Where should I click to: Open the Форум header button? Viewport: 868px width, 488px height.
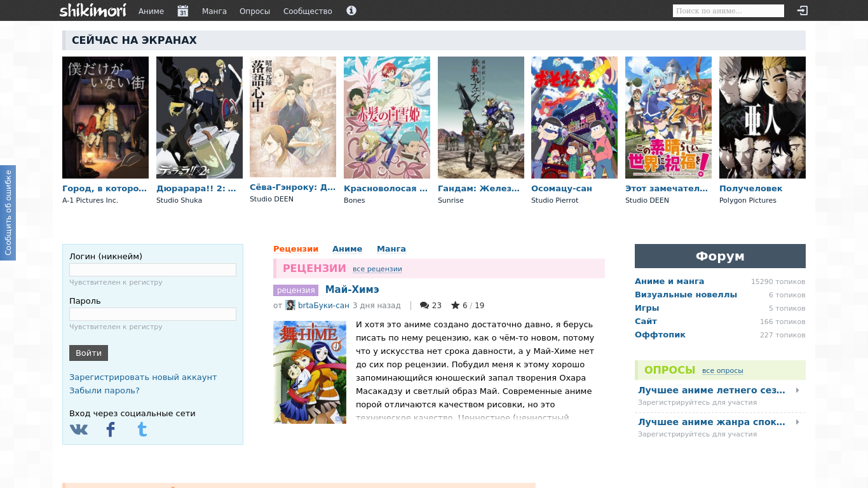pos(720,256)
